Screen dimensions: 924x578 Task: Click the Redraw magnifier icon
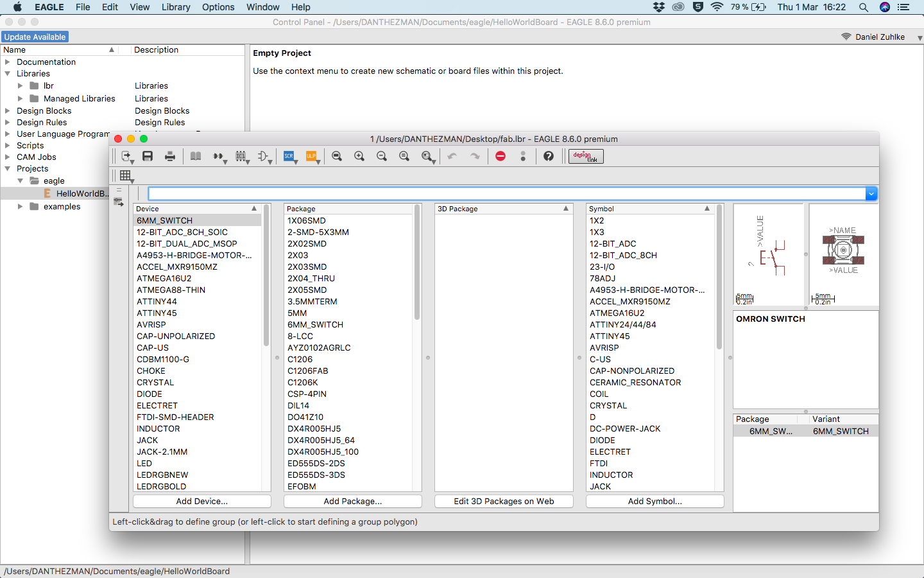(x=404, y=156)
